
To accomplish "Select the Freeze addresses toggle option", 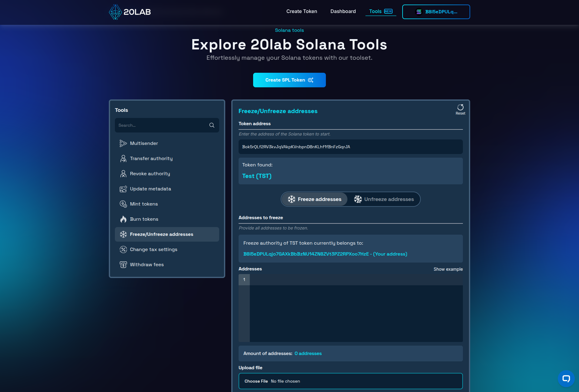I will (x=314, y=199).
